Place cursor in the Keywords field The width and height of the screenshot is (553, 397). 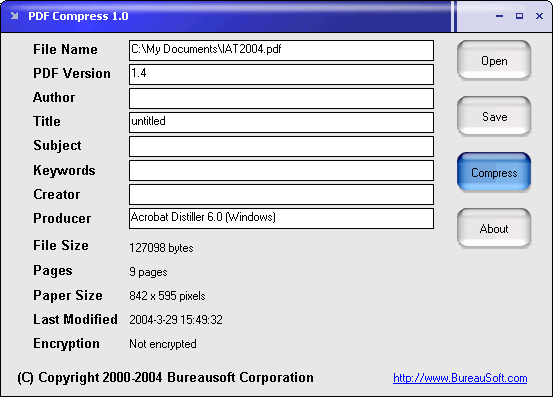click(x=281, y=170)
